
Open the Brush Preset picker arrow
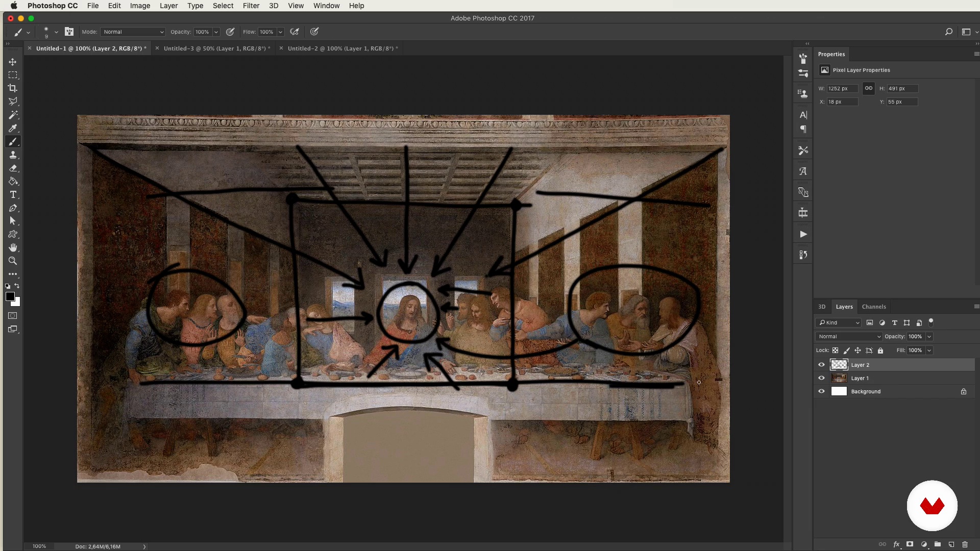click(56, 32)
